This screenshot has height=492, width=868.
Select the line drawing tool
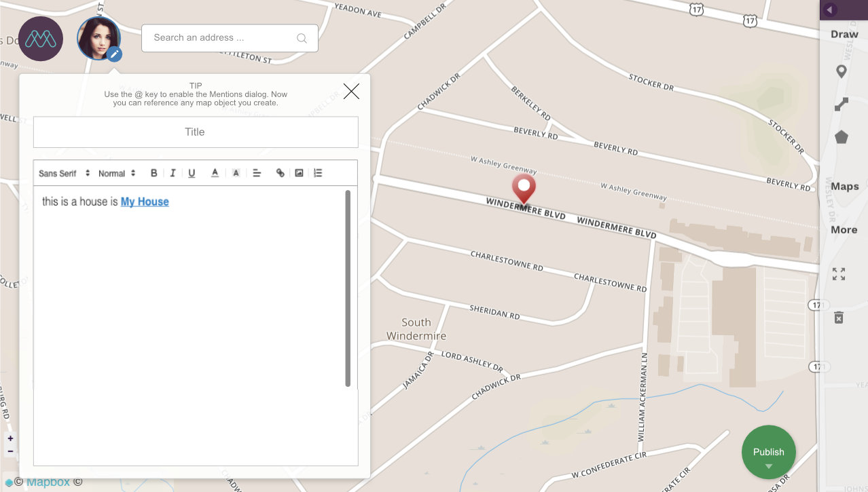coord(842,104)
